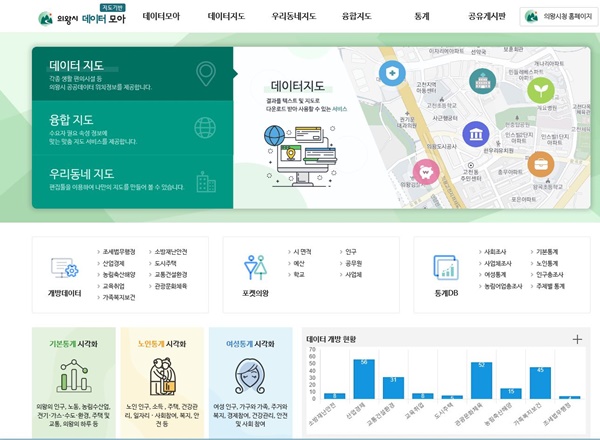Select the 융합 지도 banner tab
The width and height of the screenshot is (600, 440).
(132, 127)
